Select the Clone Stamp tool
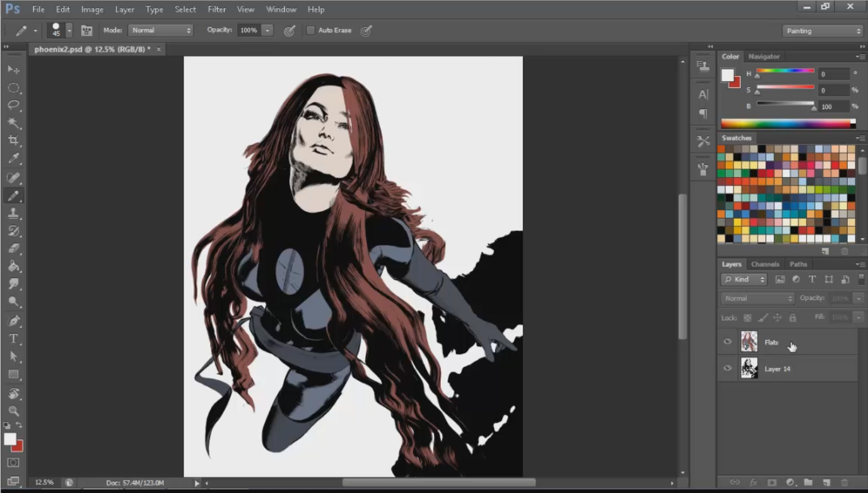 pyautogui.click(x=14, y=213)
